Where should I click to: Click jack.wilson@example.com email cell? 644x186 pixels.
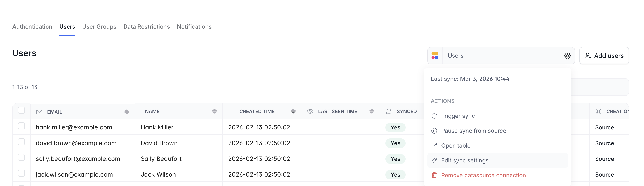[74, 174]
